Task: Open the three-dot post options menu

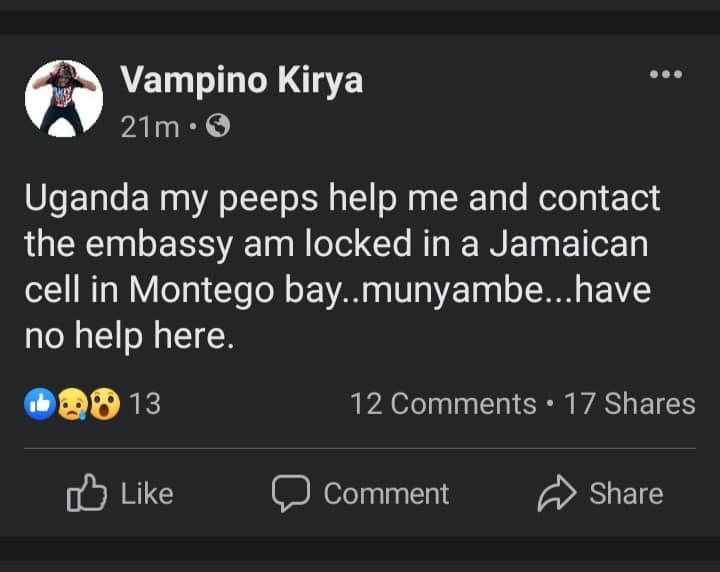Action: (665, 75)
